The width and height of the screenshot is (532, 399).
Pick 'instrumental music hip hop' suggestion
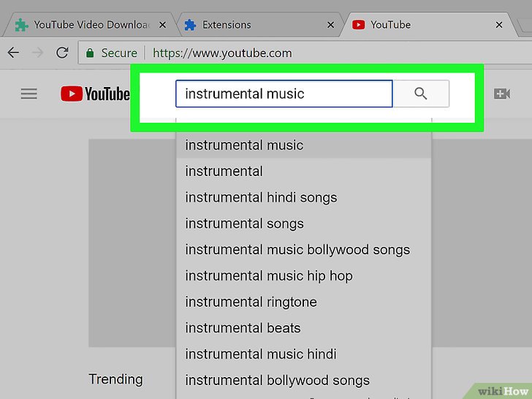point(304,275)
